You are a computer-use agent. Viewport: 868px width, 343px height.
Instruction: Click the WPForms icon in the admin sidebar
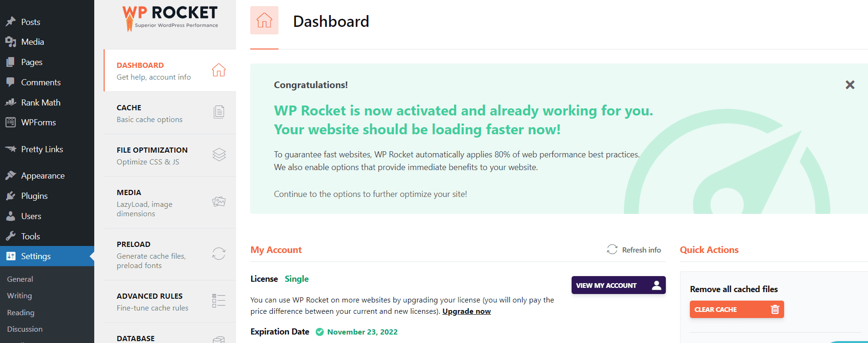pyautogui.click(x=10, y=122)
